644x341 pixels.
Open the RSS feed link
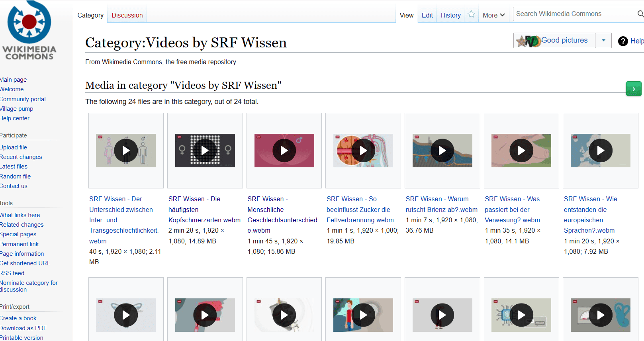point(12,273)
